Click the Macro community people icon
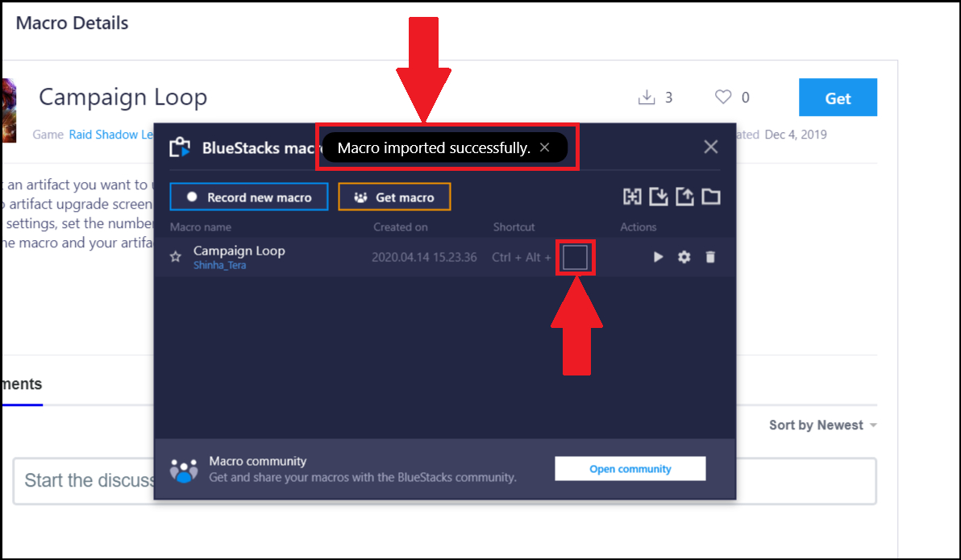Screen dimensions: 961x560 click(x=184, y=471)
